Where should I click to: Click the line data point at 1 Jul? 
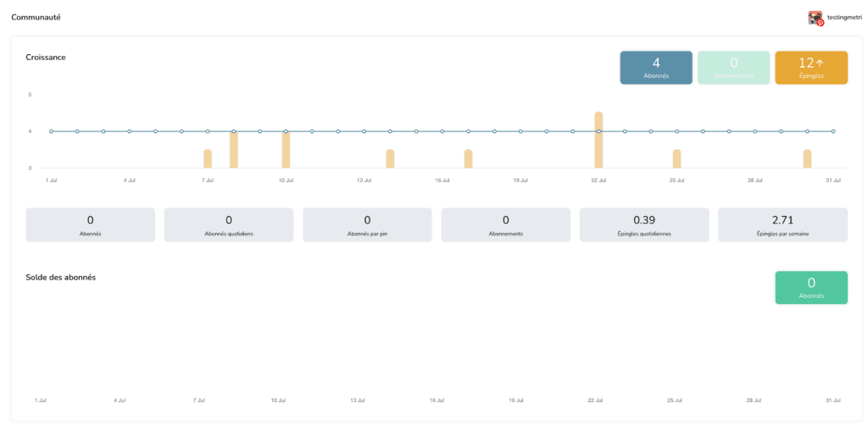[x=52, y=131]
